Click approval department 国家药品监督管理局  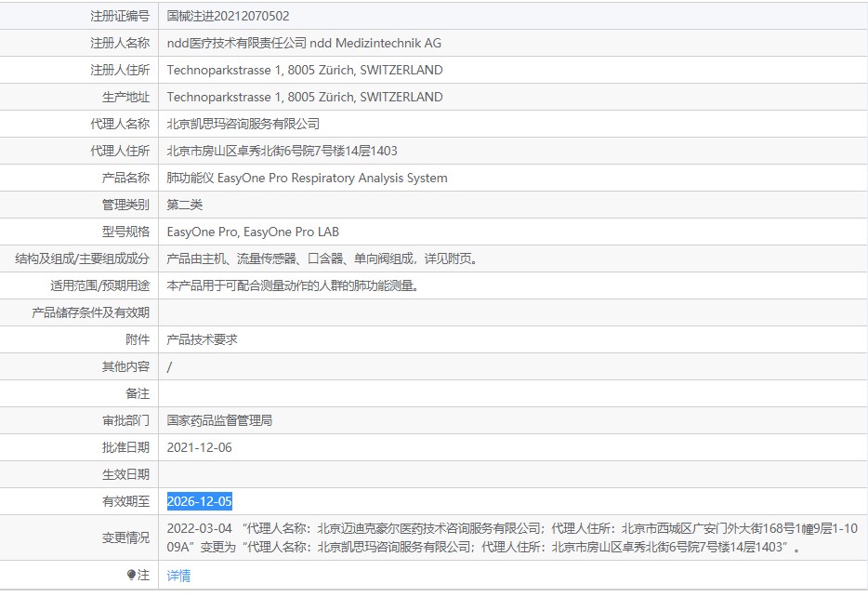point(219,420)
